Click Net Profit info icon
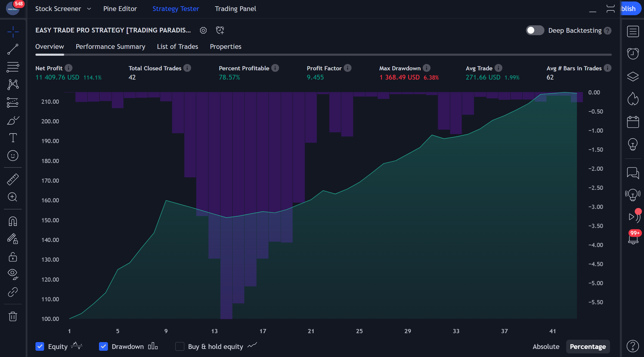The width and height of the screenshot is (644, 357). point(69,68)
